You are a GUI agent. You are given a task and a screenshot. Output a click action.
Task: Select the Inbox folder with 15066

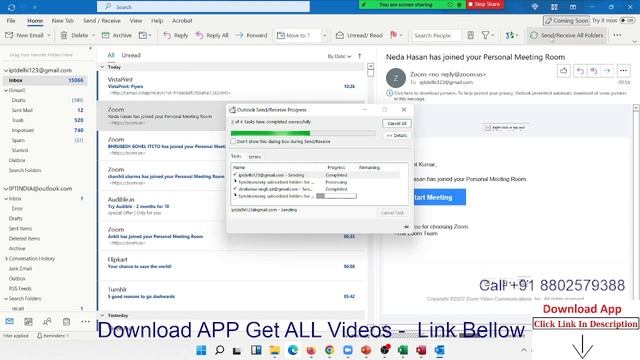(x=45, y=80)
